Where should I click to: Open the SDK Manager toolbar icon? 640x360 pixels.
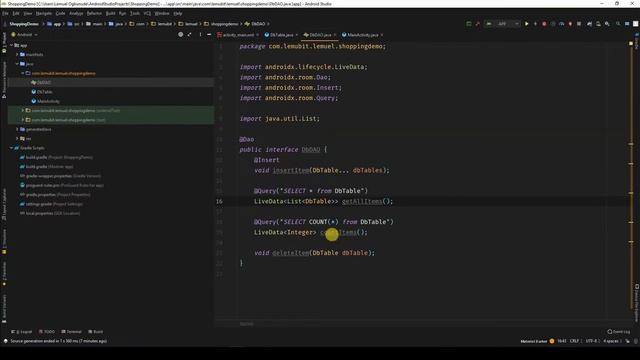pos(607,24)
